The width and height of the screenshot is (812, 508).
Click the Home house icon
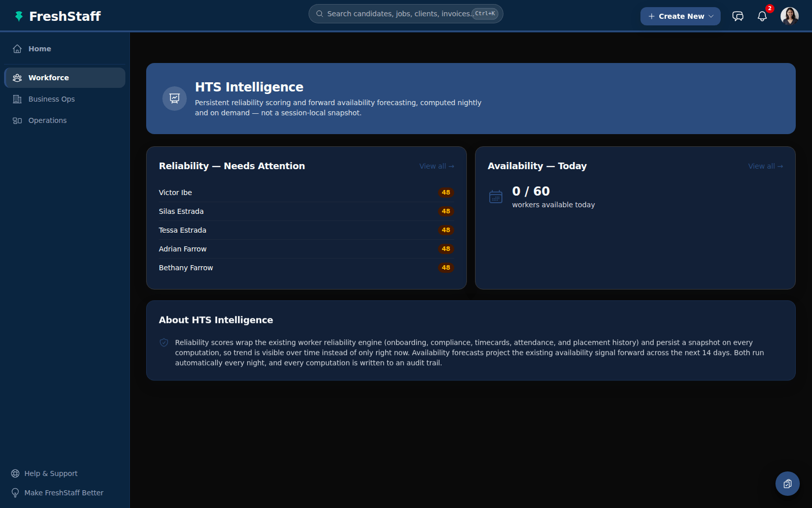(x=17, y=49)
